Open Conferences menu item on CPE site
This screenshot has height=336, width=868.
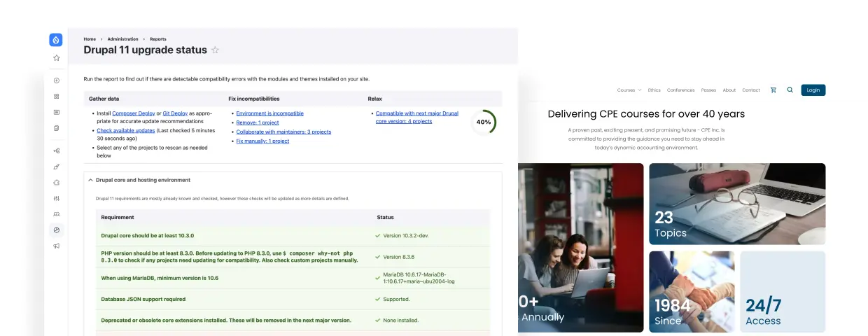pos(680,90)
